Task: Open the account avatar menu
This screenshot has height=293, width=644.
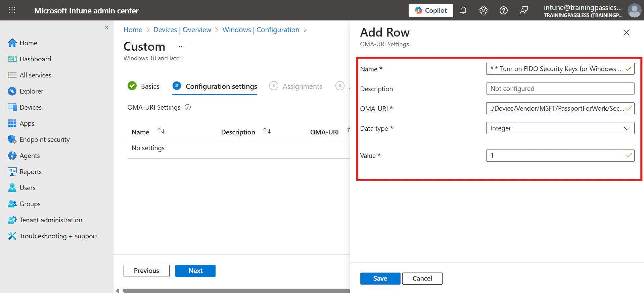Action: pyautogui.click(x=634, y=10)
